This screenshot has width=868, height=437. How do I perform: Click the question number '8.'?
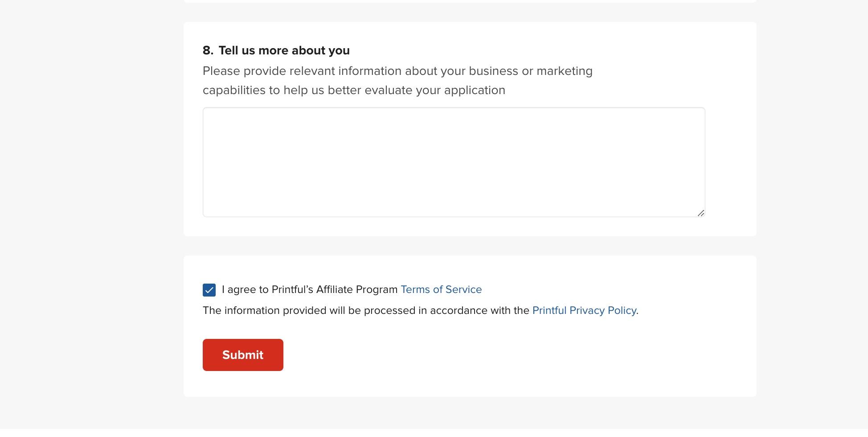tap(208, 50)
